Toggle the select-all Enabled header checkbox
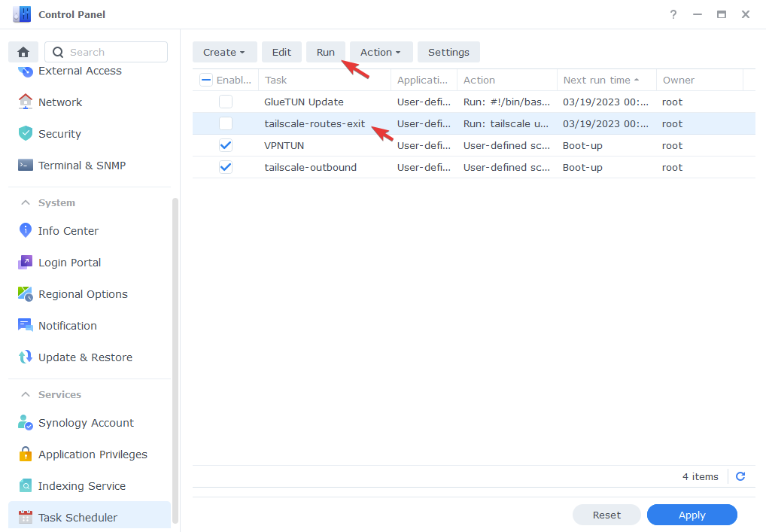Screen dimensions: 766x532 (x=206, y=80)
